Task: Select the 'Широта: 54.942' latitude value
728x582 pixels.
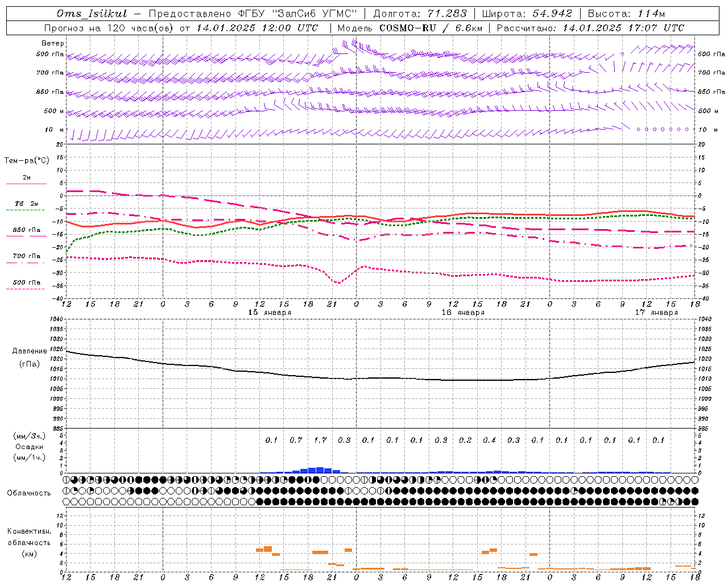Action: click(527, 14)
